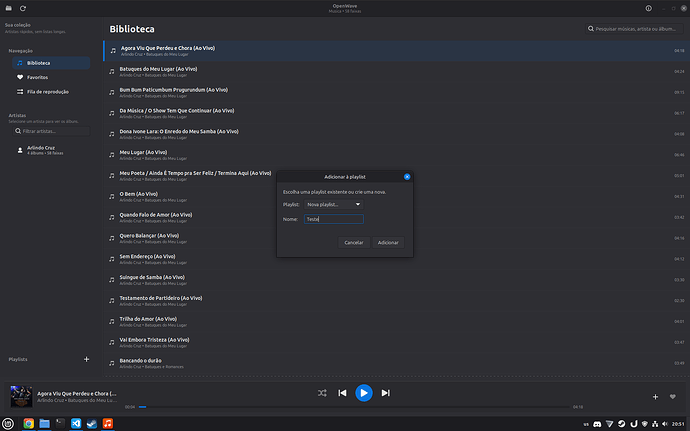The image size is (690, 431).
Task: Select track Vai Embora Tristeza (Ao Vivo)
Action: (396, 343)
